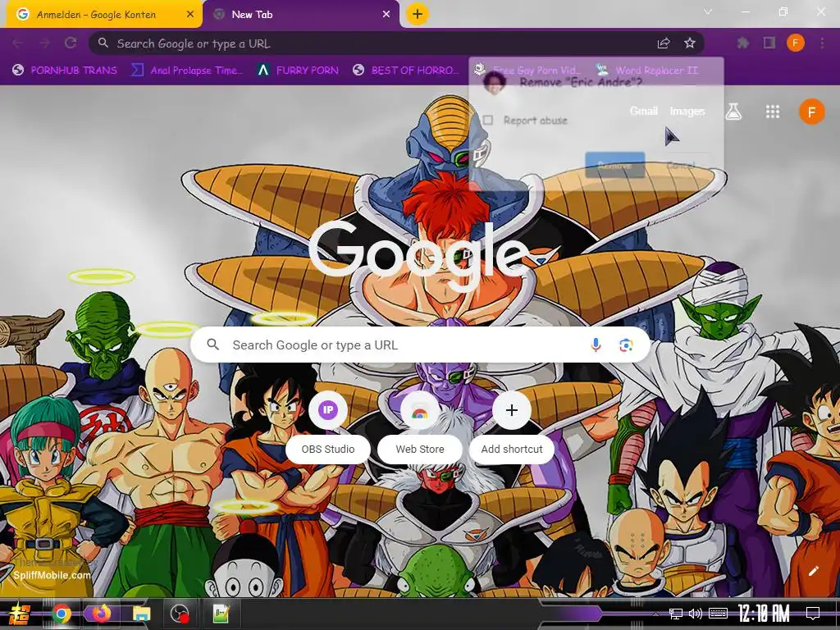Open the tab search chevron
Viewport: 840px width, 630px height.
pyautogui.click(x=708, y=11)
